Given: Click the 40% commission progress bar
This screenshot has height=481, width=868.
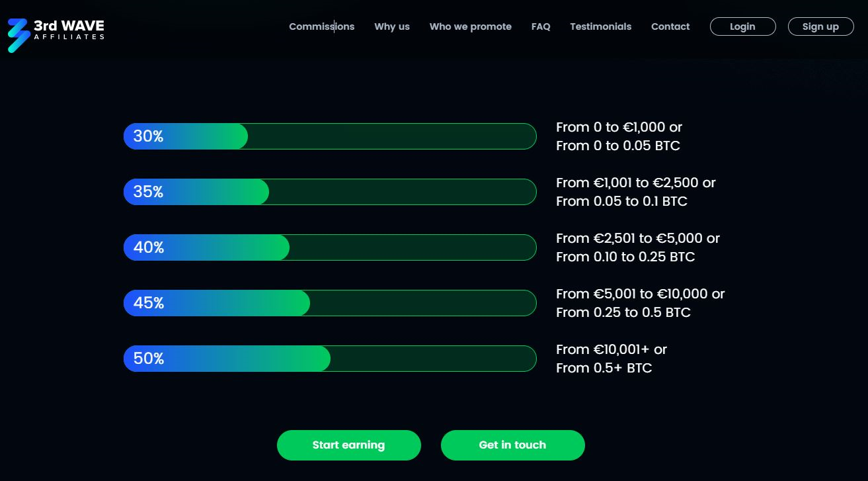Looking at the screenshot, I should [329, 247].
